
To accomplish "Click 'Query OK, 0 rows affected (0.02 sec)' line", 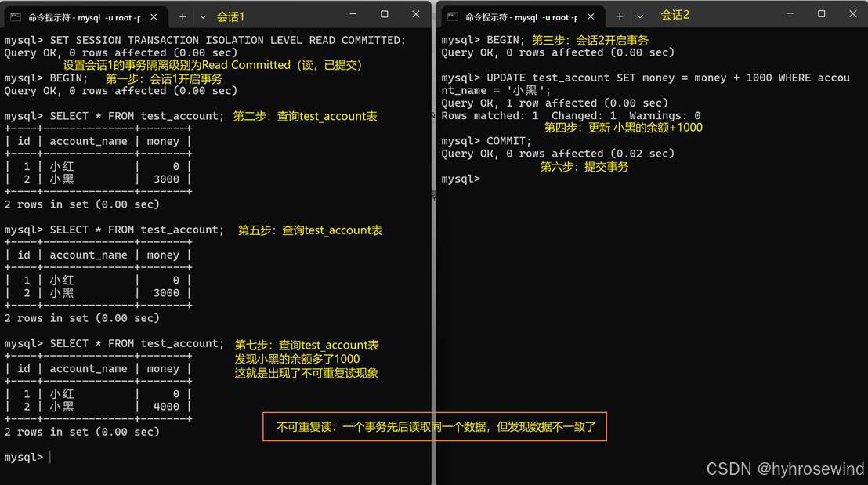I will [x=558, y=154].
